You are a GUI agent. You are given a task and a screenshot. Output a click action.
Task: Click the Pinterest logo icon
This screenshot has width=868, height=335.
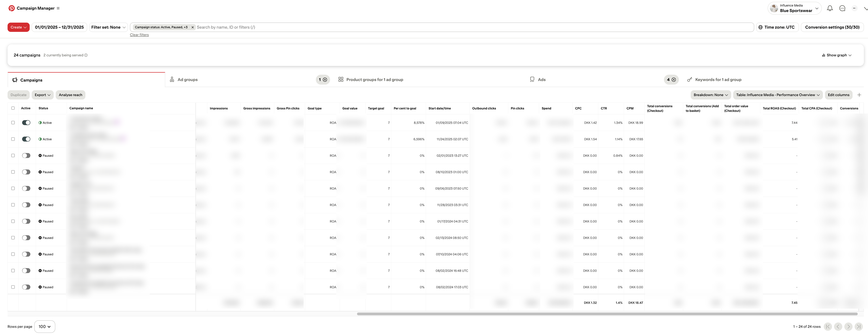click(11, 8)
